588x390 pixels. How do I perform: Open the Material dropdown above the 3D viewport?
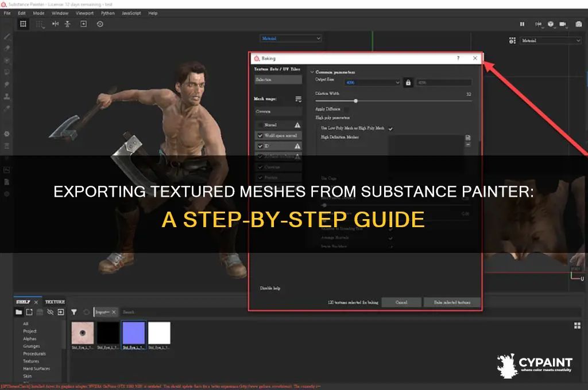pyautogui.click(x=291, y=38)
